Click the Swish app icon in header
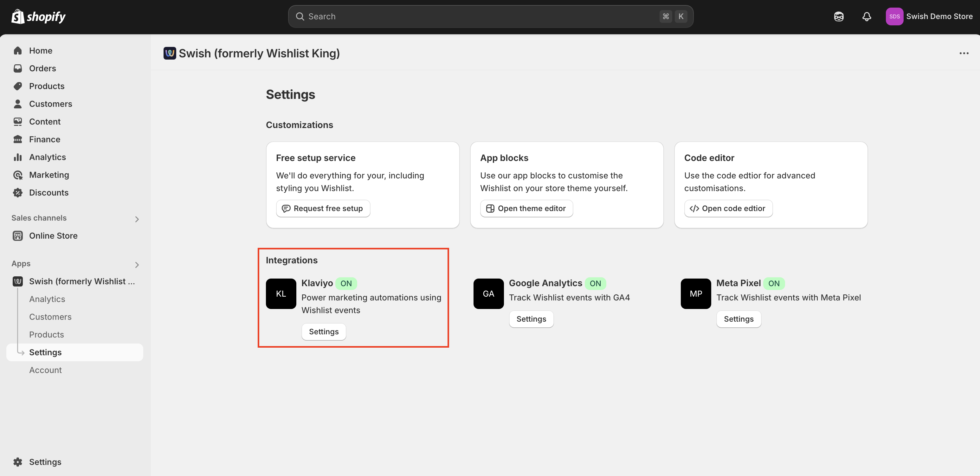This screenshot has width=980, height=476. point(170,53)
